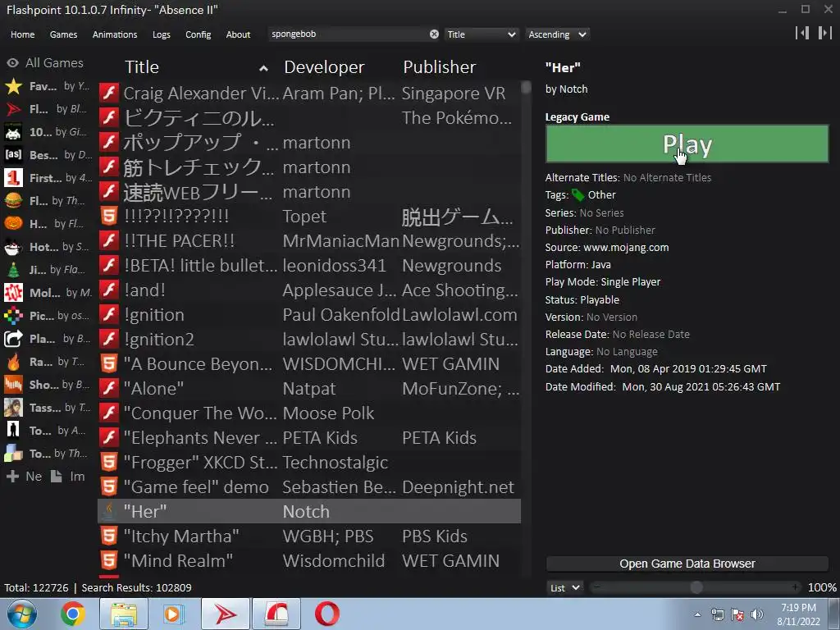Collapse the left sidebar toggle icon
Viewport: 840px width, 630px height.
(802, 33)
